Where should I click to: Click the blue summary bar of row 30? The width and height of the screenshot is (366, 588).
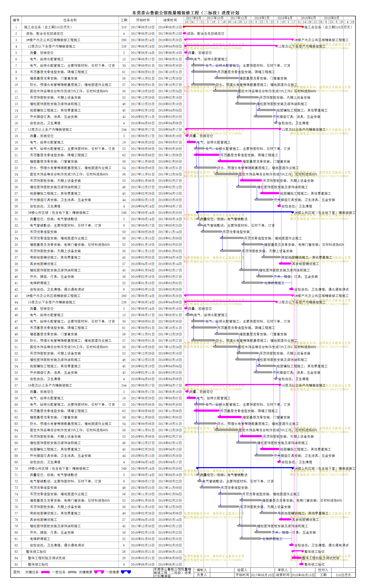245,212
